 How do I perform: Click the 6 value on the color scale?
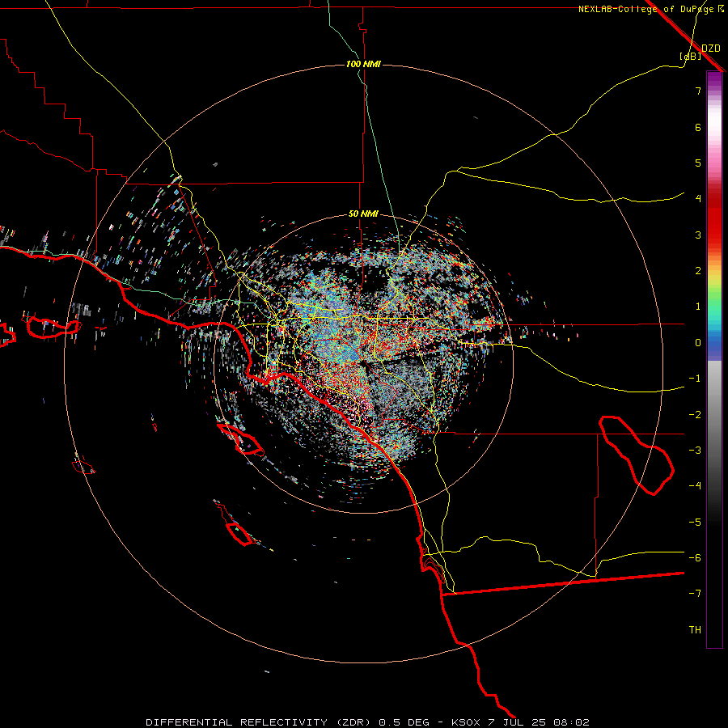(x=698, y=127)
